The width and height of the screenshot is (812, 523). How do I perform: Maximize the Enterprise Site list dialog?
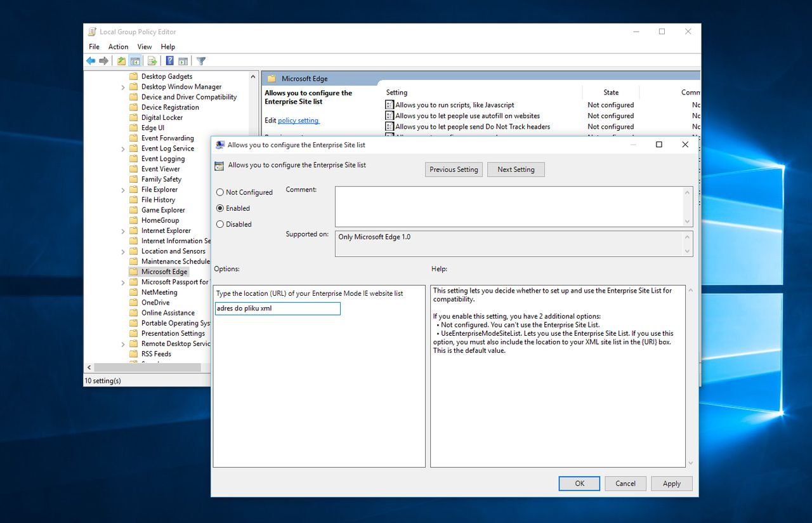pos(658,145)
